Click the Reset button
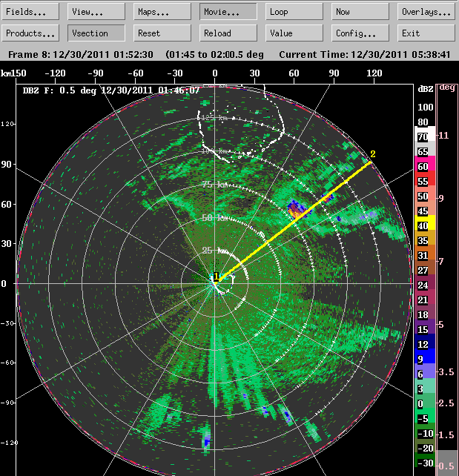The height and width of the screenshot is (476, 459). 162,33
